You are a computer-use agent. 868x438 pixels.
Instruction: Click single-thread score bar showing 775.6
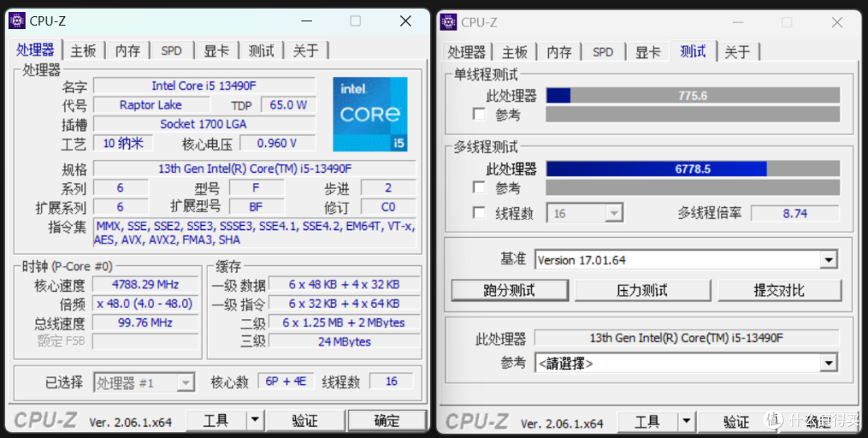(x=693, y=96)
